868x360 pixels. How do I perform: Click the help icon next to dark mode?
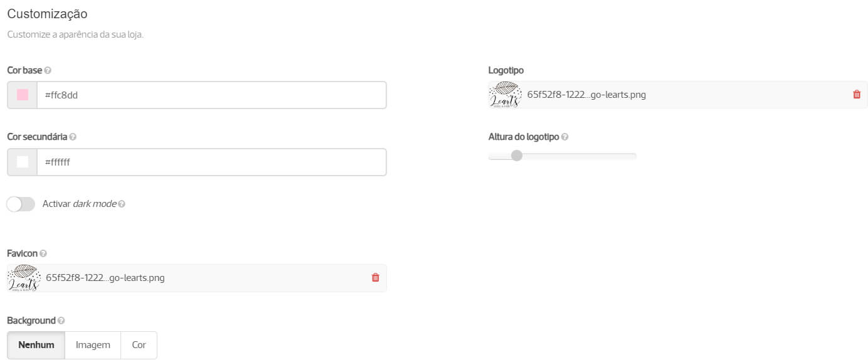tap(122, 204)
